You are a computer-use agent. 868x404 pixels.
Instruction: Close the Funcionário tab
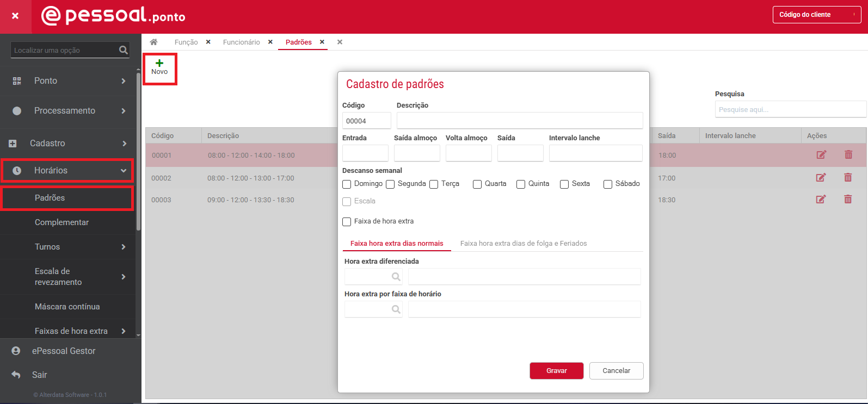[270, 42]
